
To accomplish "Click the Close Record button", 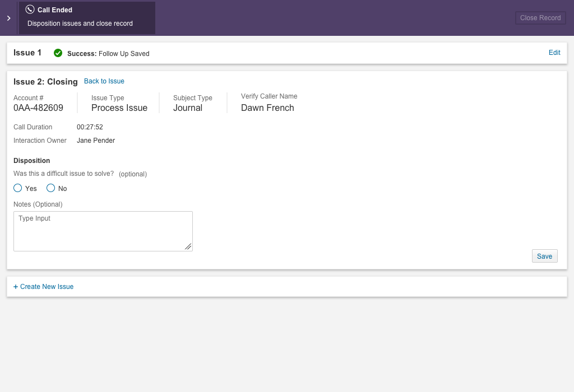I will tap(540, 18).
